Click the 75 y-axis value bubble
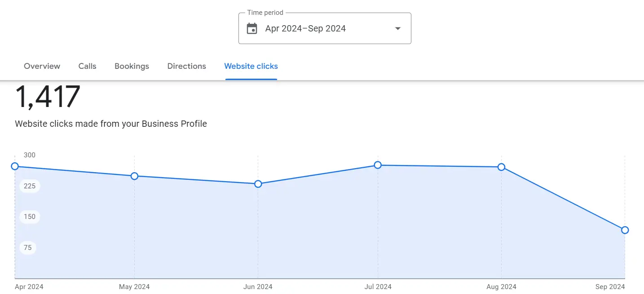The height and width of the screenshot is (294, 644). click(x=27, y=247)
